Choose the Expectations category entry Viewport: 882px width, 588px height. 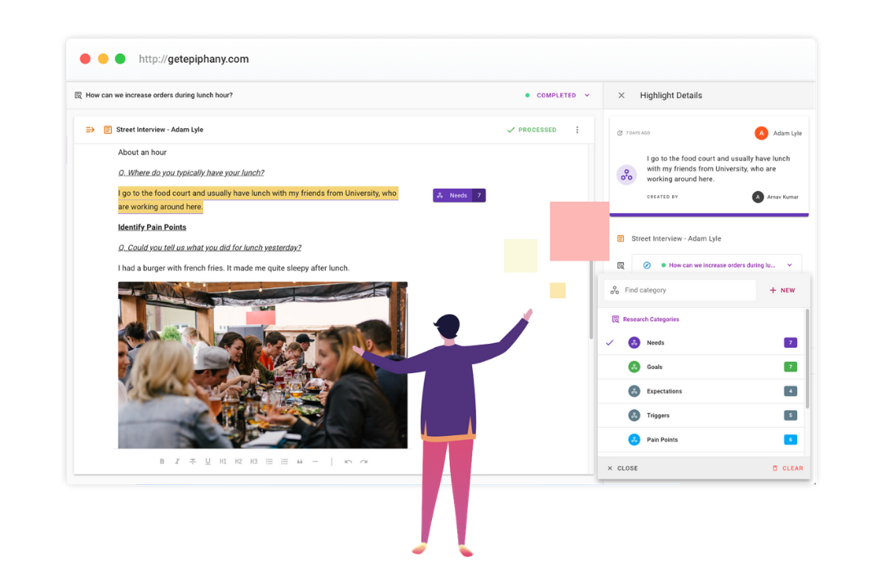pos(663,391)
